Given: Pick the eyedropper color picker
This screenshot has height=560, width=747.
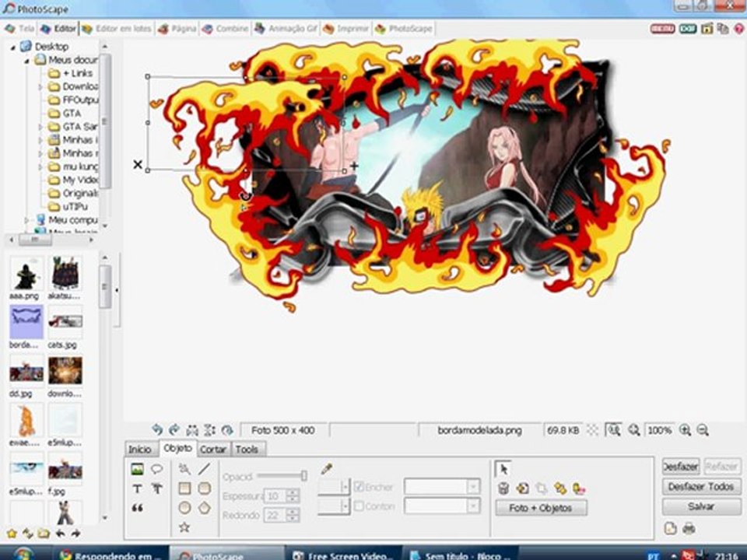Looking at the screenshot, I should [x=326, y=469].
